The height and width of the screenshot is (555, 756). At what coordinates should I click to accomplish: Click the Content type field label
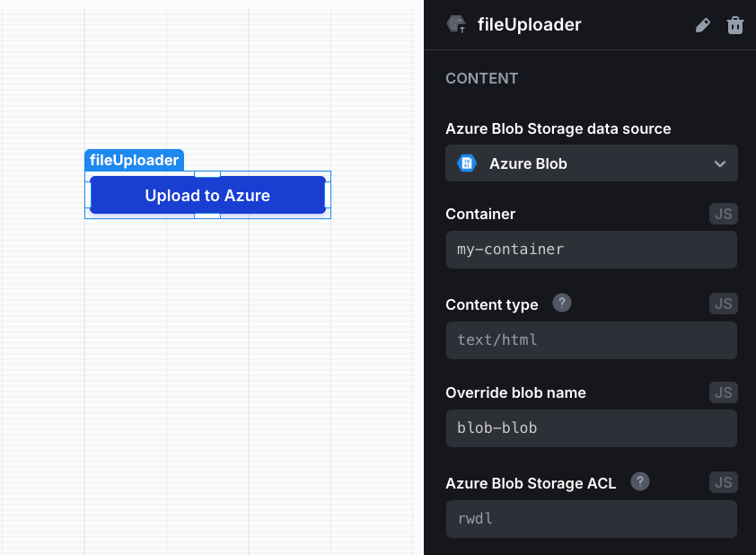coord(491,304)
